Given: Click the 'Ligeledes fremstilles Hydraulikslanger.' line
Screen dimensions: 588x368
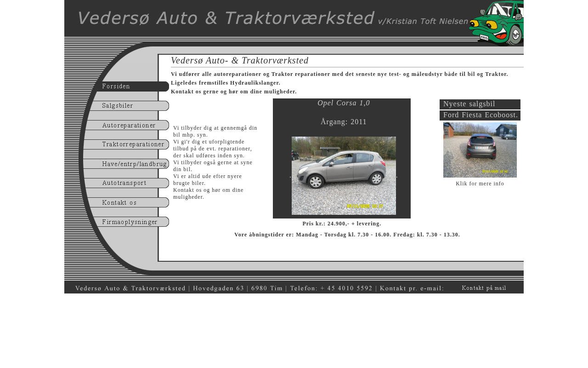Looking at the screenshot, I should pos(226,83).
